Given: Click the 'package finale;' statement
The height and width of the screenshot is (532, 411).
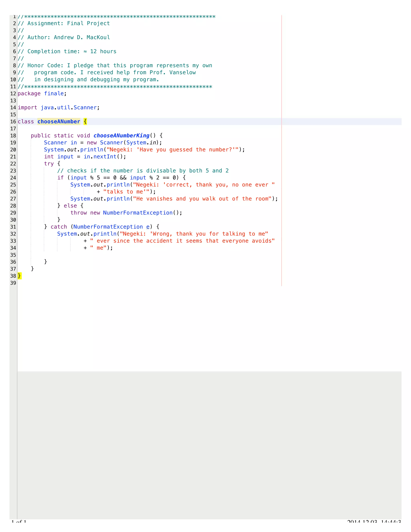Looking at the screenshot, I should pos(42,94).
